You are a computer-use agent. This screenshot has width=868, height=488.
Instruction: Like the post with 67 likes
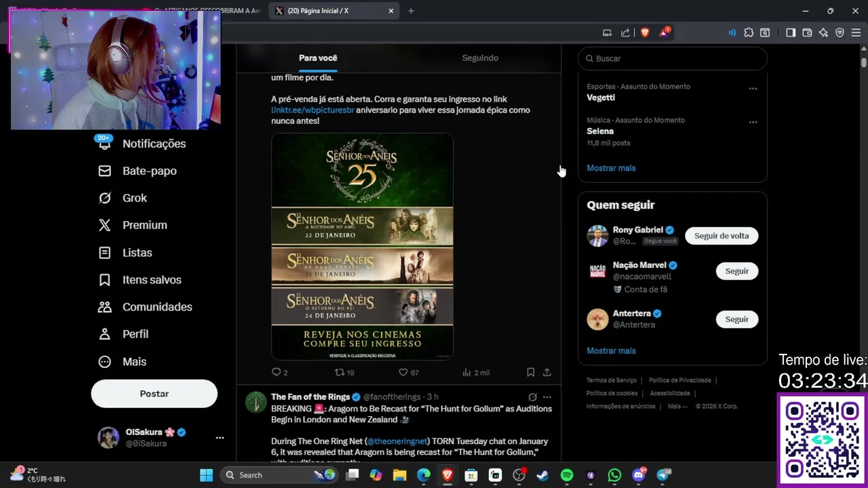[408, 372]
